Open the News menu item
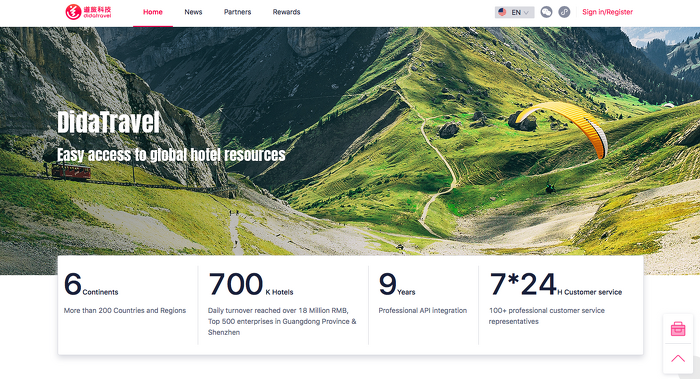Screen dimensions: 700x379 click(193, 12)
